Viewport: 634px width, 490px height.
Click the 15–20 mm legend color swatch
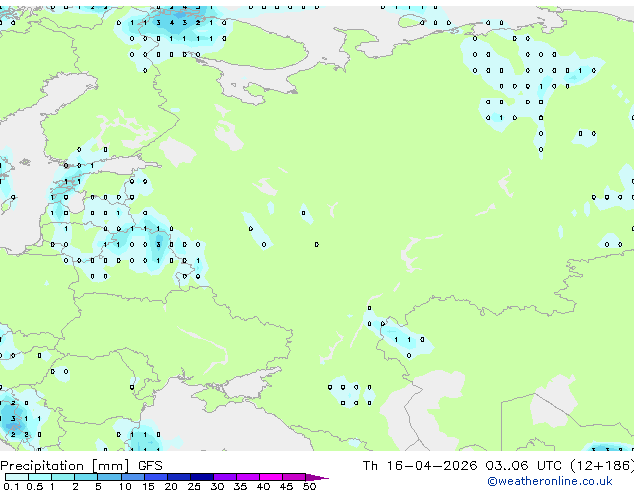tap(156, 477)
